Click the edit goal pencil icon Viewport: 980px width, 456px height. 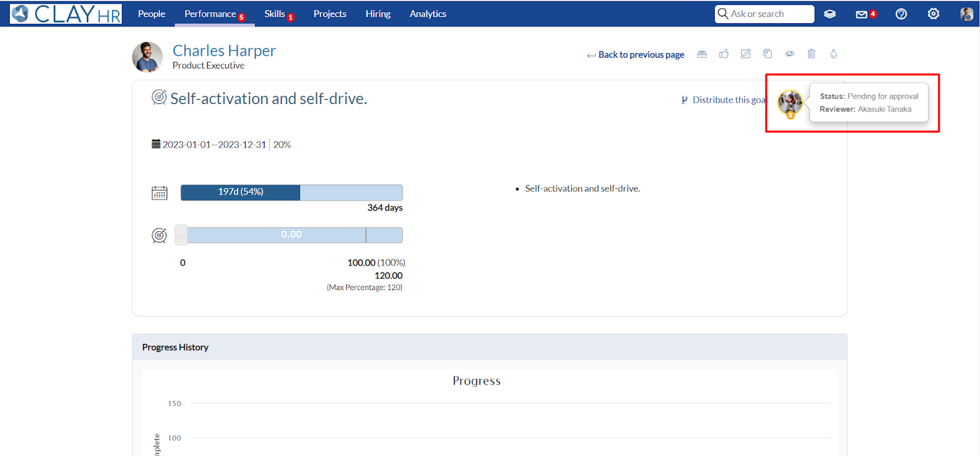pyautogui.click(x=745, y=54)
